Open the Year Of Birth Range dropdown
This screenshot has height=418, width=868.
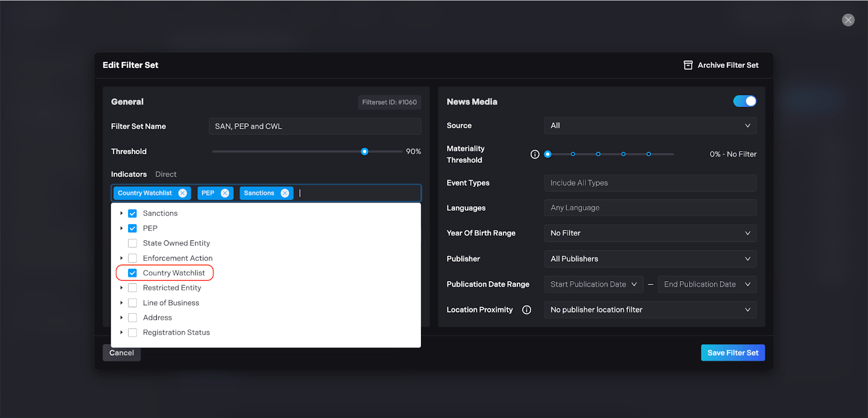(x=650, y=233)
